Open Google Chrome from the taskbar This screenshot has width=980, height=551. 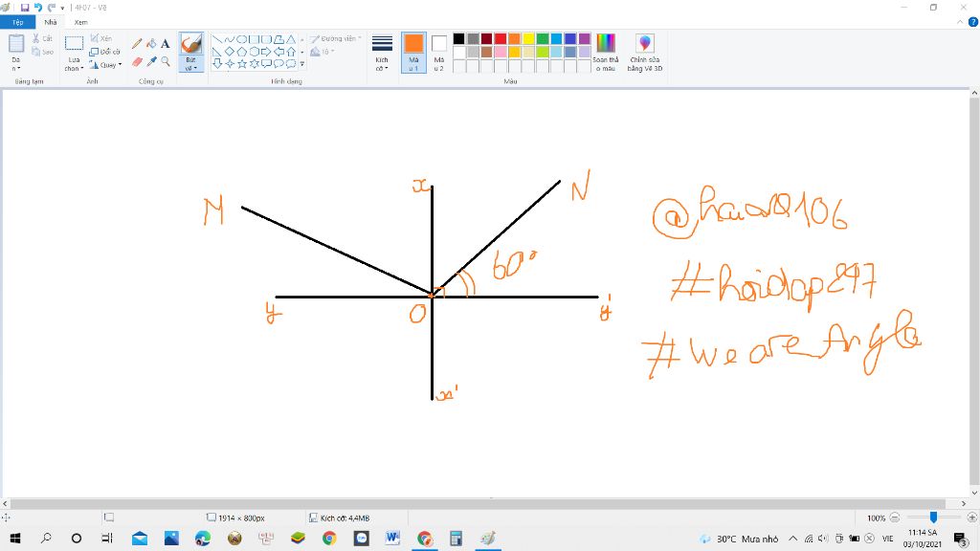point(329,538)
